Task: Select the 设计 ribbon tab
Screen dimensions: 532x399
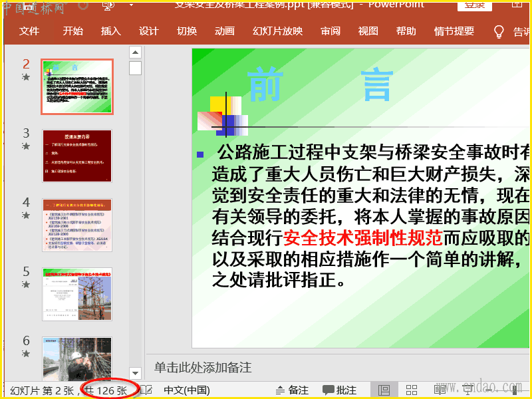Action: pyautogui.click(x=148, y=31)
